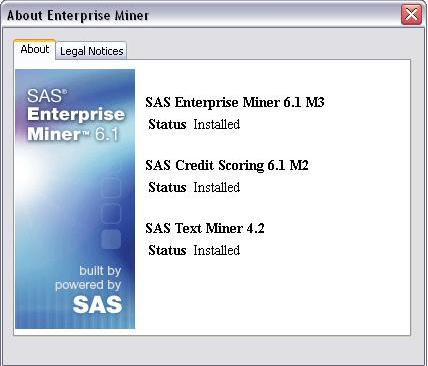The width and height of the screenshot is (428, 366).
Task: Click Installed status under SAS Text Miner
Action: coord(217,250)
